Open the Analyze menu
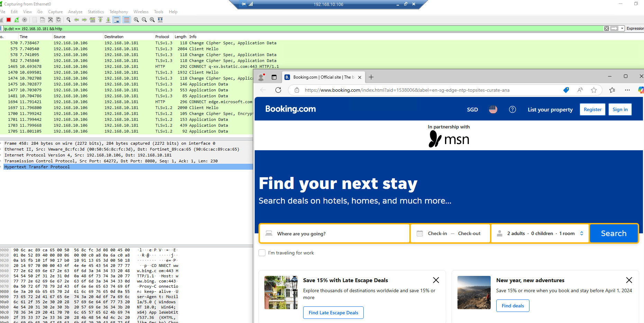644x323 pixels. click(75, 12)
